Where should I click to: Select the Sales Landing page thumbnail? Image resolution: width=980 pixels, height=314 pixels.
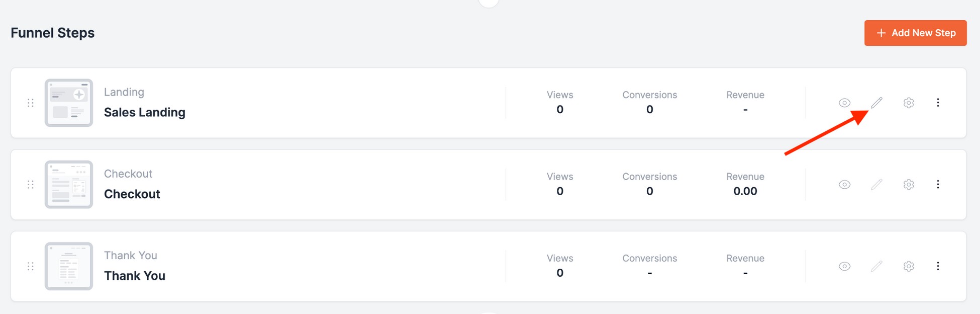[69, 103]
